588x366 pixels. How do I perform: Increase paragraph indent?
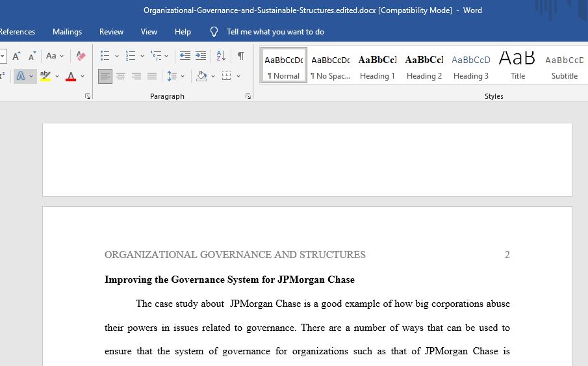pos(201,56)
